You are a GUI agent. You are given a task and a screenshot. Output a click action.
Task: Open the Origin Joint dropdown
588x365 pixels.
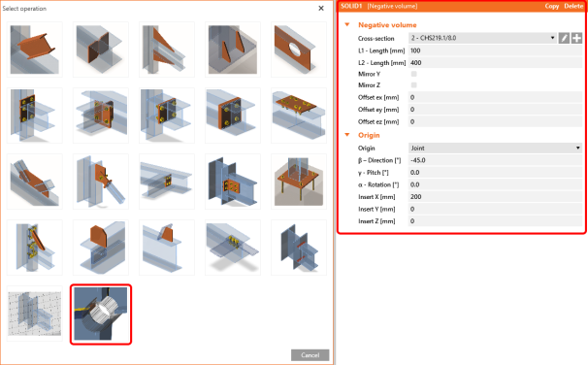pos(495,148)
